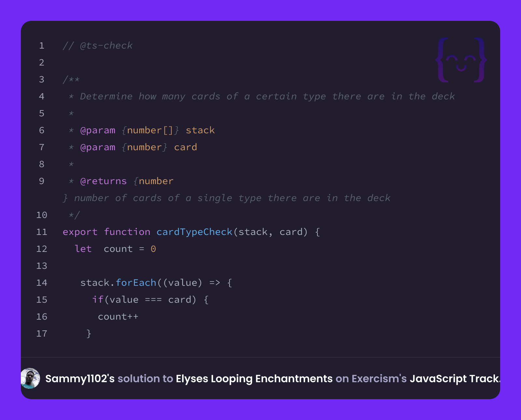Screen dimensions: 521x420
Task: Click 'Sammy1102's' in the footer caption
Action: click(x=80, y=379)
